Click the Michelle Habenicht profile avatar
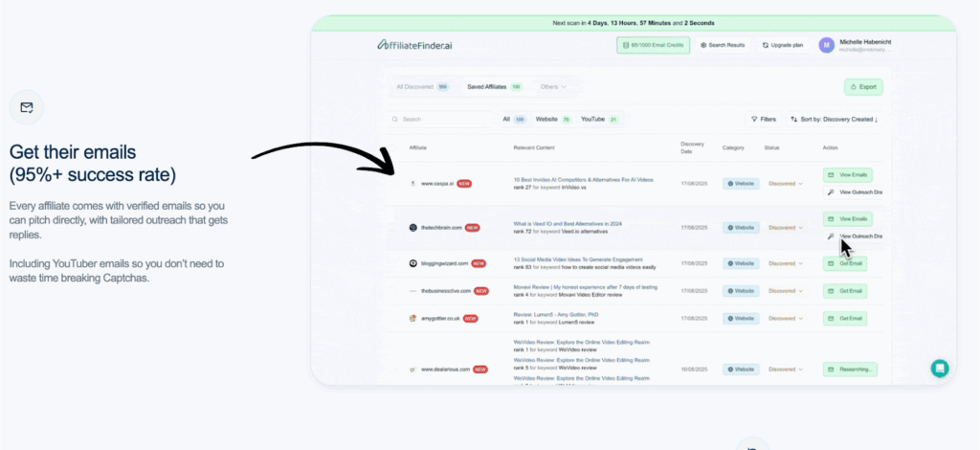 tap(827, 45)
